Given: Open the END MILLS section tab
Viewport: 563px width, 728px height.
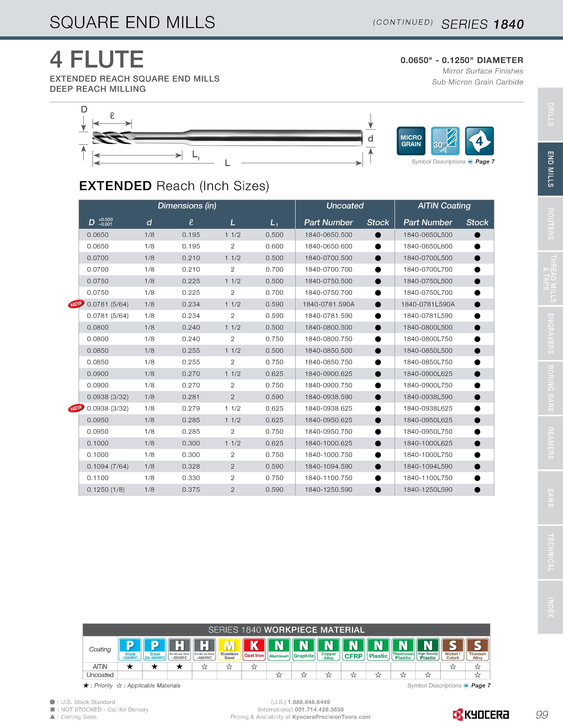Looking at the screenshot, I should click(x=550, y=169).
